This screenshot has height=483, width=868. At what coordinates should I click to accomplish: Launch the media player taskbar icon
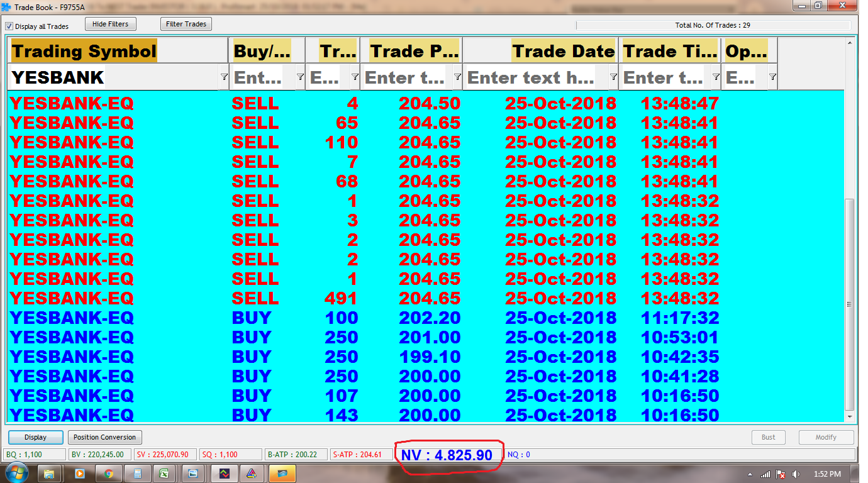click(79, 474)
